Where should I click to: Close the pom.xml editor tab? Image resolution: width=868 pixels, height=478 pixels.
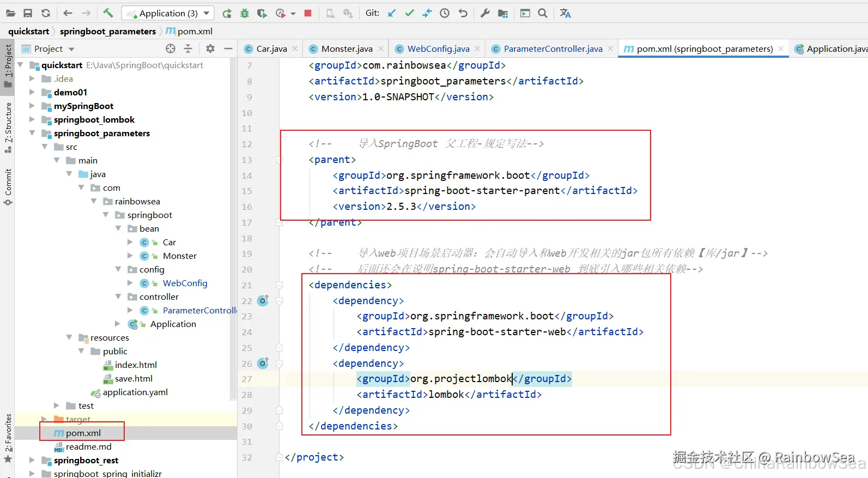tap(781, 49)
